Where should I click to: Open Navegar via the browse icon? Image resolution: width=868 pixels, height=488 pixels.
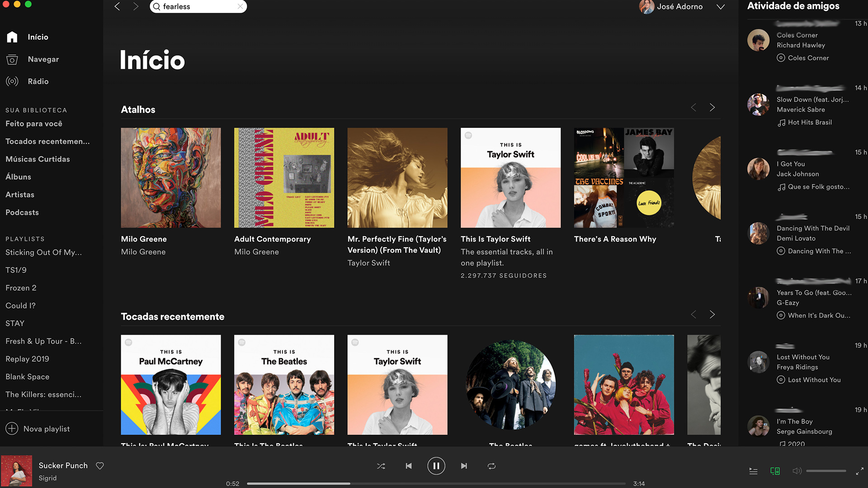point(12,59)
